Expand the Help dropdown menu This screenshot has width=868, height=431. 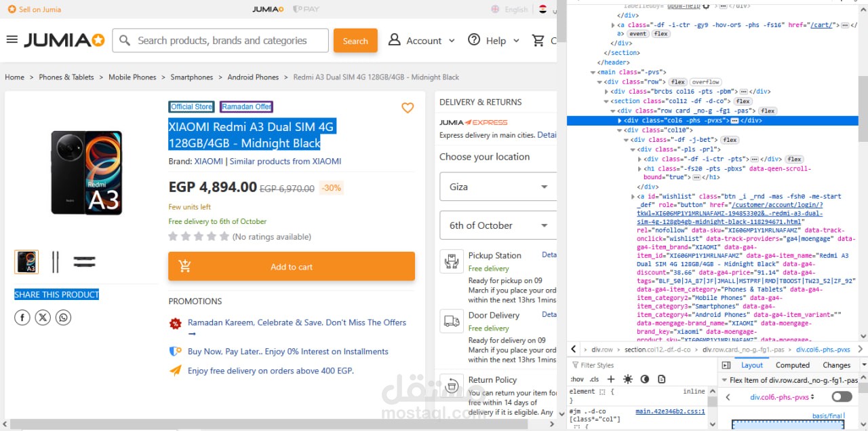click(516, 41)
